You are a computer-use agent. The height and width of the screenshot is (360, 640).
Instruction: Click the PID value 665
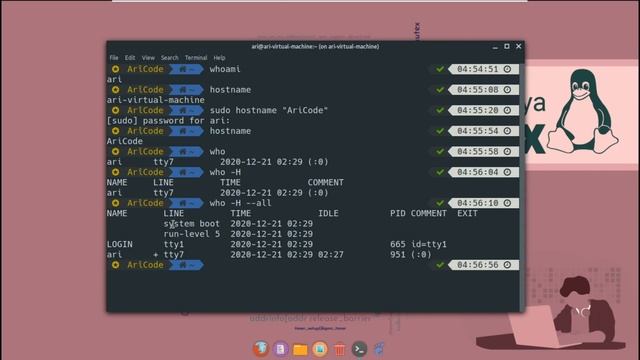398,244
